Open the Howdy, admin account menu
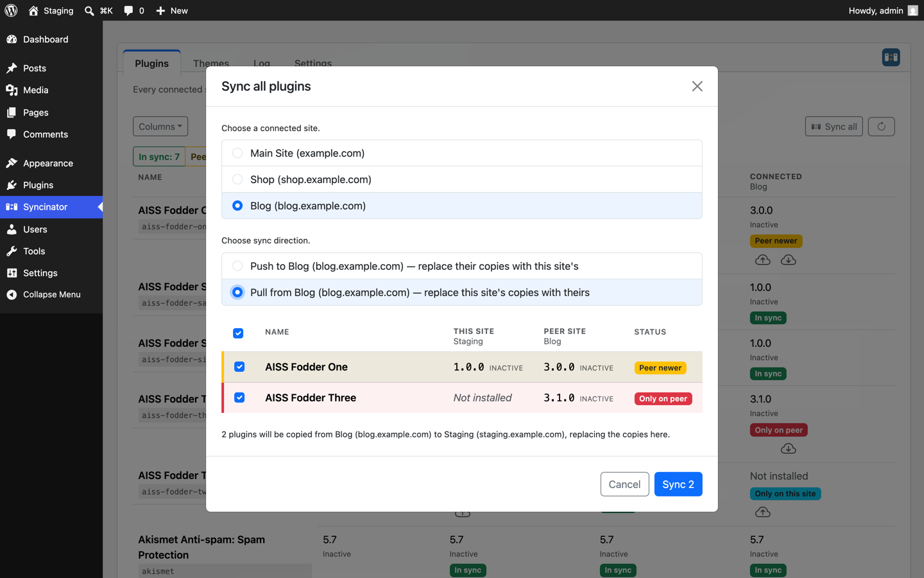 point(883,10)
